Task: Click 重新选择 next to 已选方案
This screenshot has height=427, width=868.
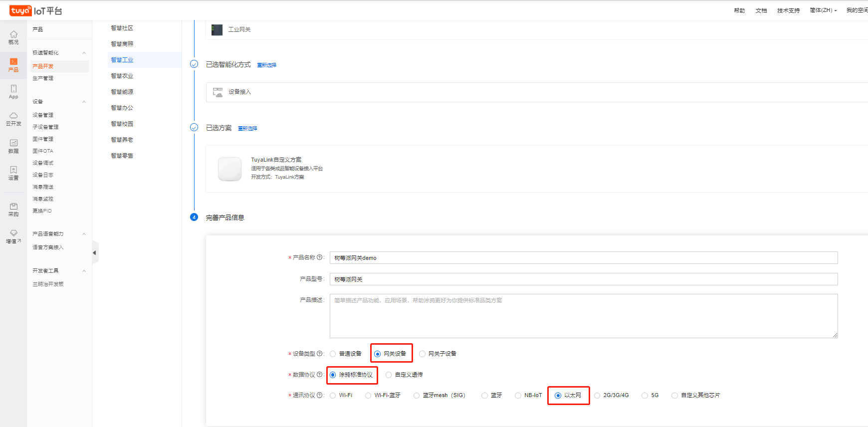Action: pos(247,129)
